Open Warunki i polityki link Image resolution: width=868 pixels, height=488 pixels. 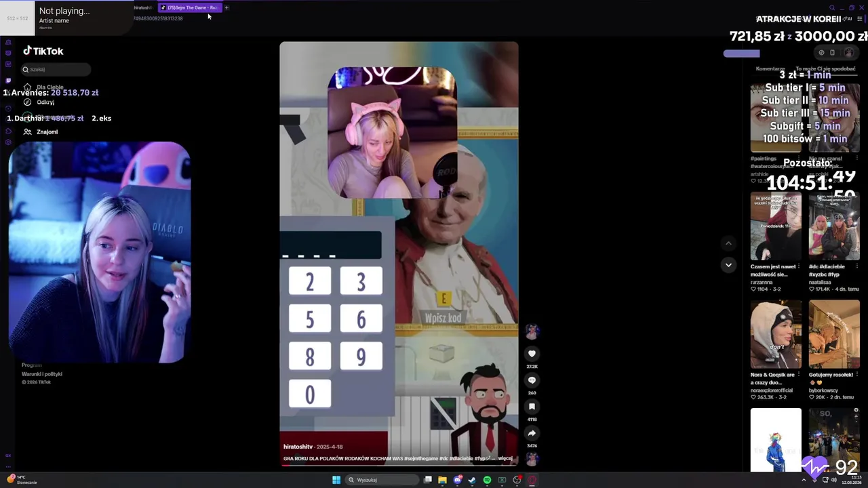42,374
